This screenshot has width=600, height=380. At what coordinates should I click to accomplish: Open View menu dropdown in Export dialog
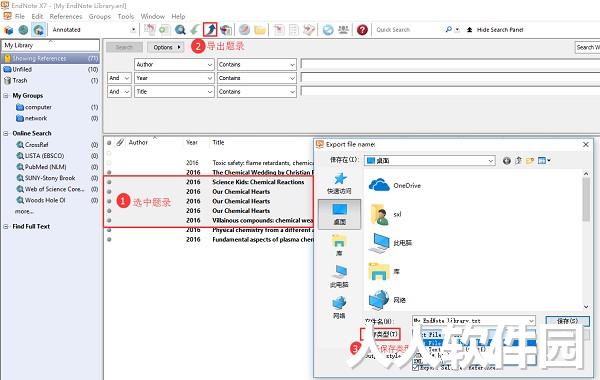[x=544, y=161]
